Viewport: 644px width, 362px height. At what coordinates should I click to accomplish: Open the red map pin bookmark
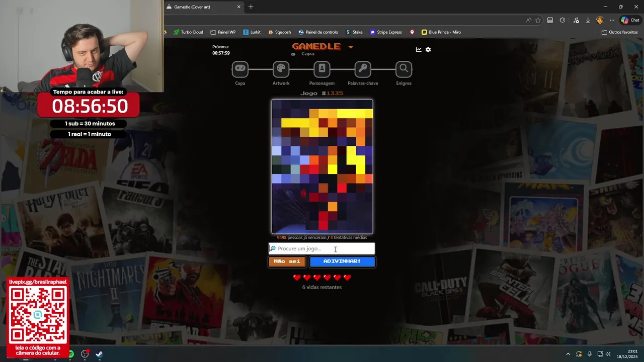412,32
